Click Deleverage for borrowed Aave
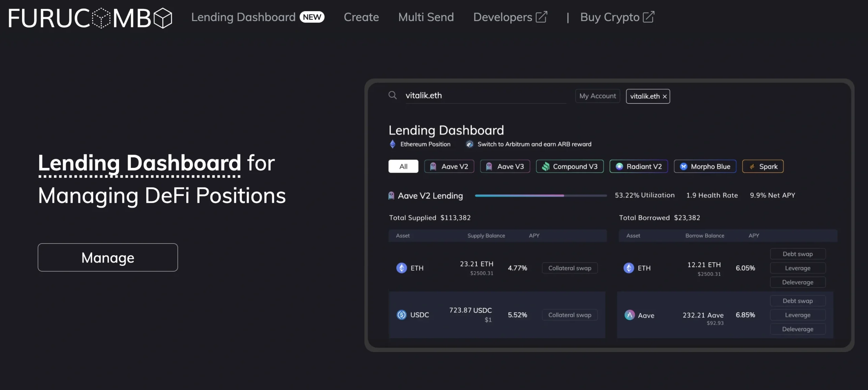The image size is (868, 390). (797, 329)
